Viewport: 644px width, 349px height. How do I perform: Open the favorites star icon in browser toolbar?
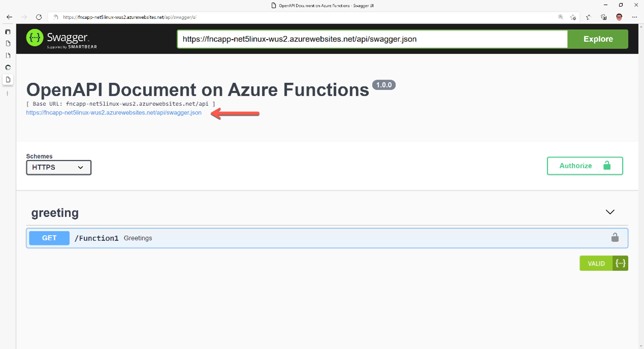(588, 17)
